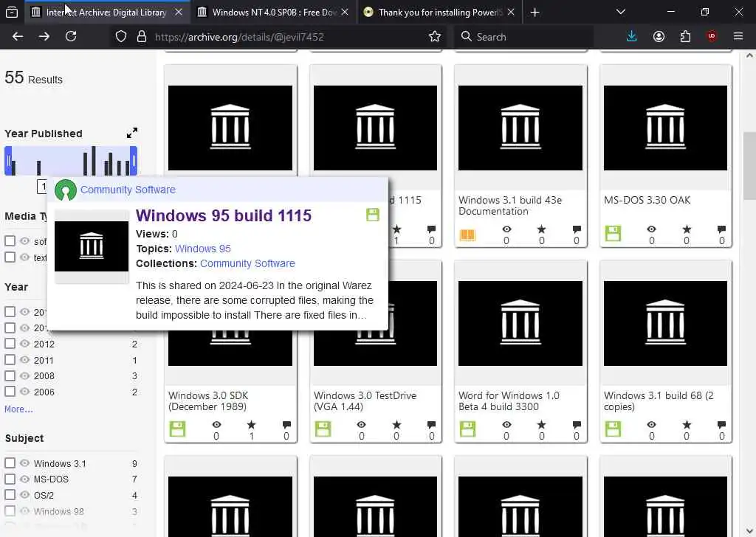Viewport: 756px width, 537px height.
Task: Open a new browser tab
Action: [x=535, y=12]
